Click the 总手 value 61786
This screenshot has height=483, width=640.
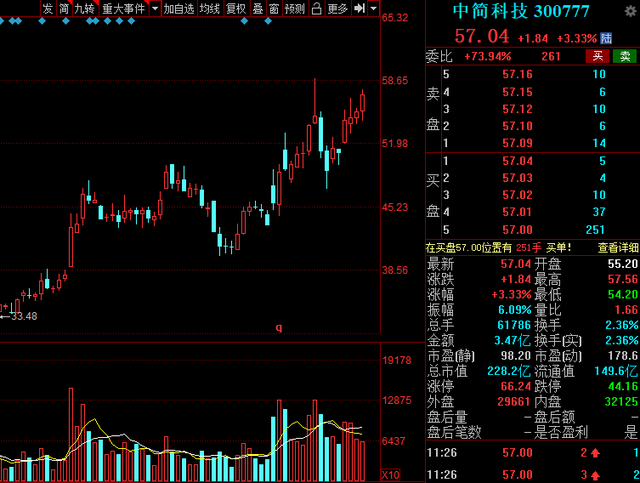[514, 325]
